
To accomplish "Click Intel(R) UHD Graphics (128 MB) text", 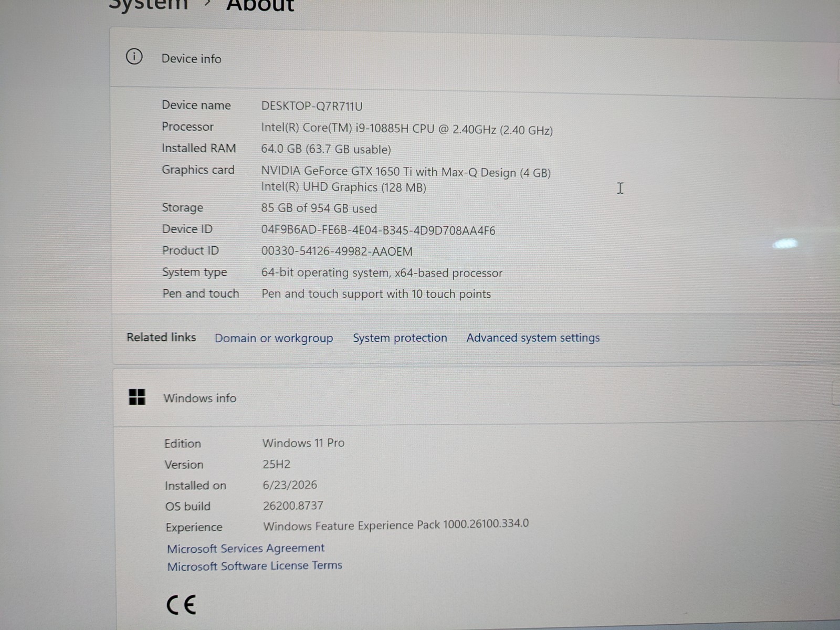I will pos(344,187).
